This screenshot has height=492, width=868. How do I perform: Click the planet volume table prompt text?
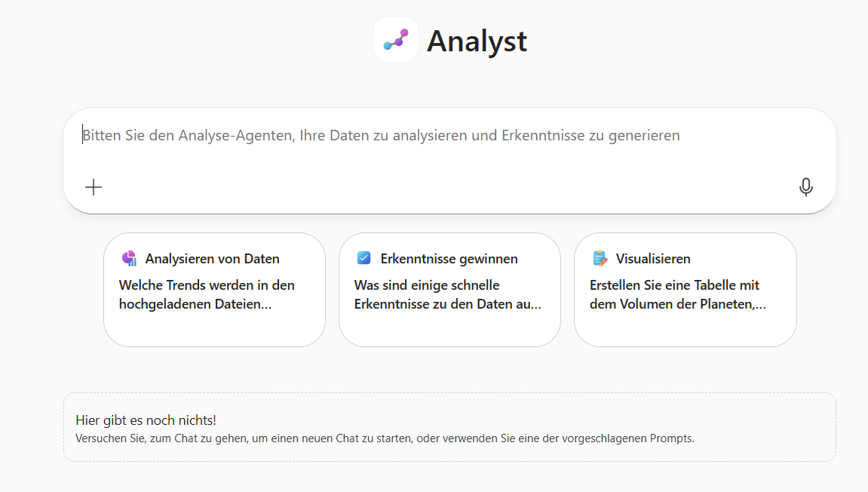click(675, 294)
